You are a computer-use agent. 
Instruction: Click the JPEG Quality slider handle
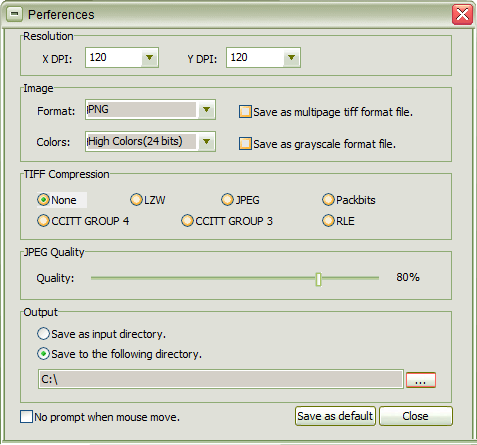pyautogui.click(x=318, y=279)
